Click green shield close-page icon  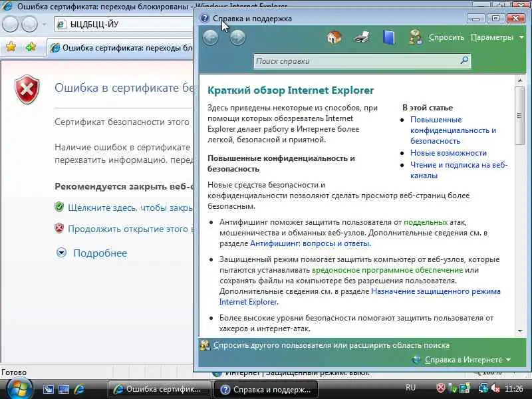(x=59, y=207)
